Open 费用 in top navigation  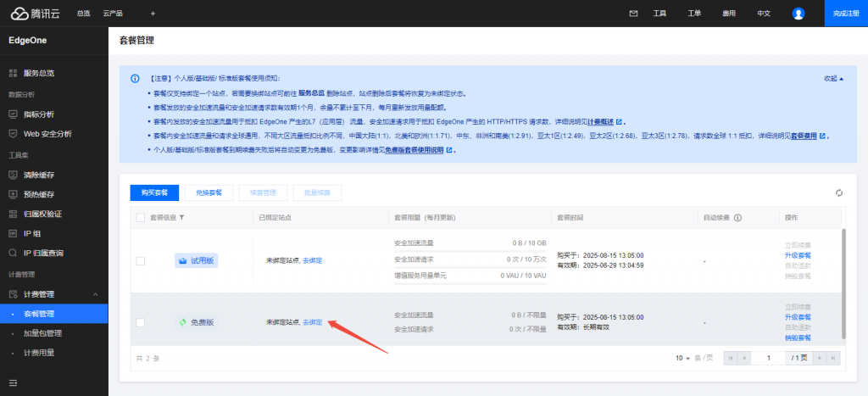point(728,14)
